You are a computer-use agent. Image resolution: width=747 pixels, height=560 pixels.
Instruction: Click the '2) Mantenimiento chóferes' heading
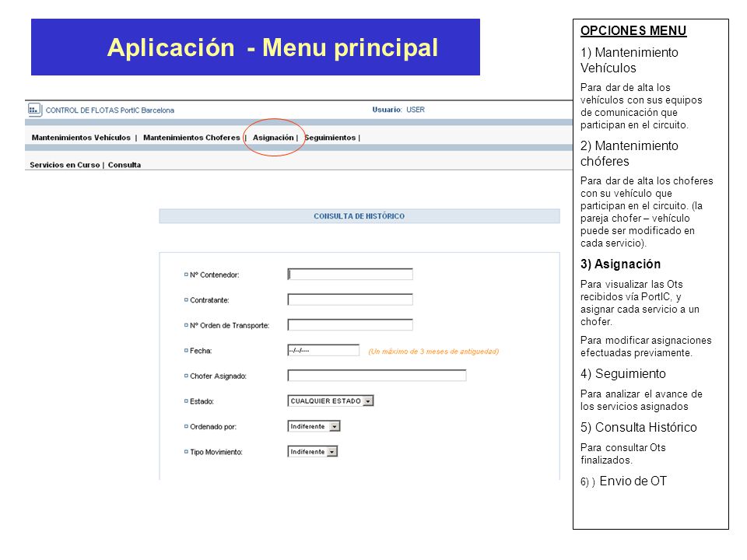point(630,153)
